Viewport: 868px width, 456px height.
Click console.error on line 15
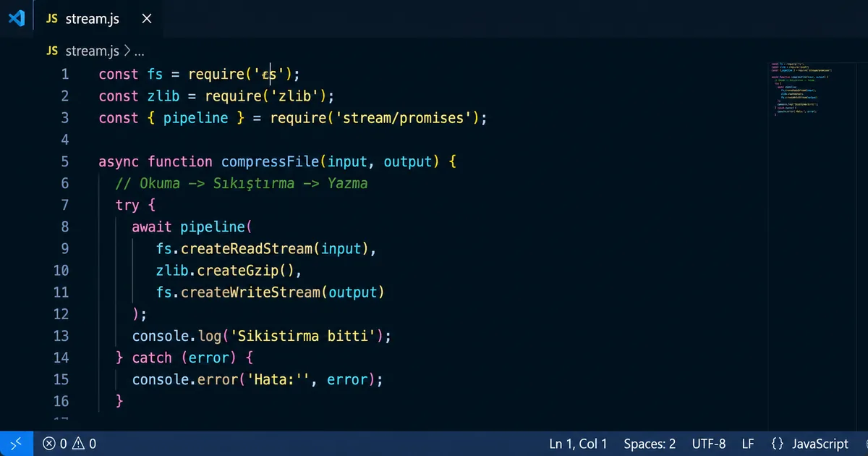(184, 379)
